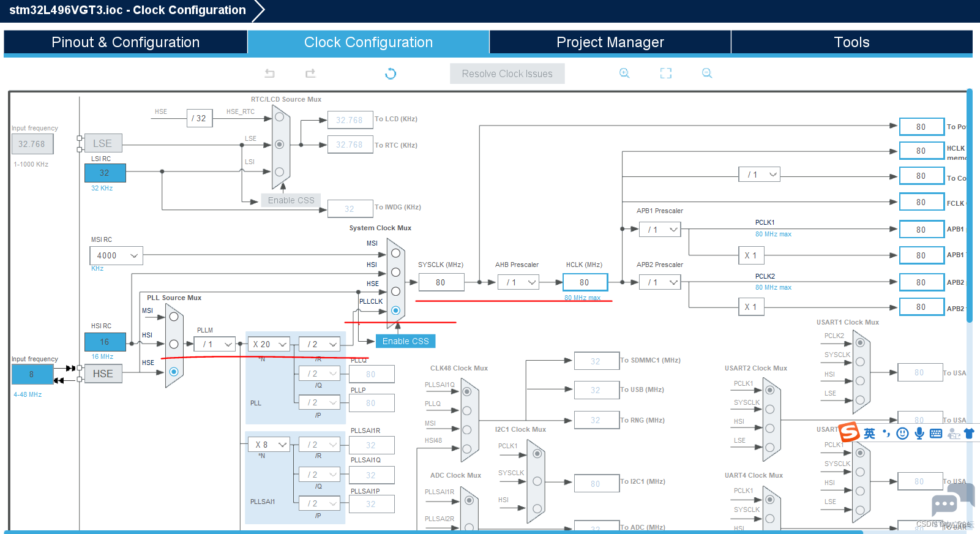Open the PLL /R divider dropdown
The width and height of the screenshot is (980, 534).
tap(320, 344)
